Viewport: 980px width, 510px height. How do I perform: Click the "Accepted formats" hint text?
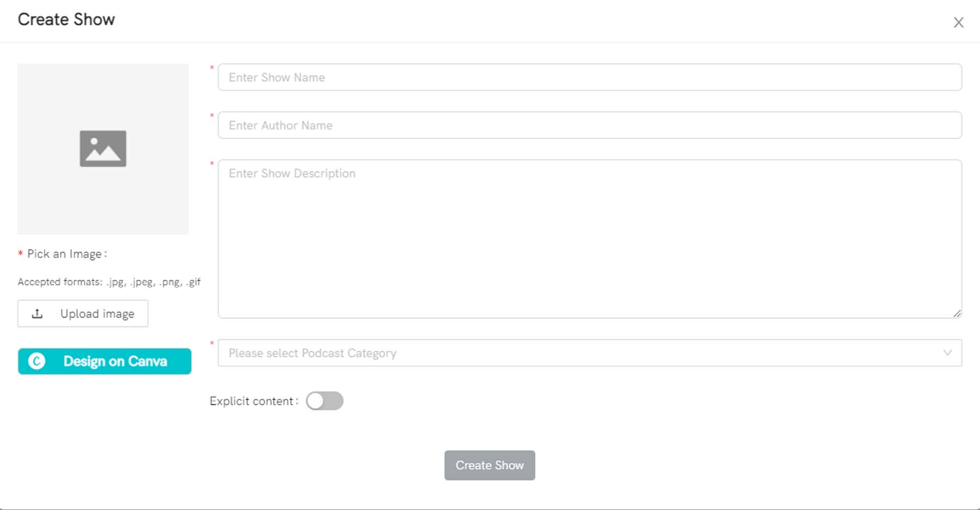pos(109,282)
